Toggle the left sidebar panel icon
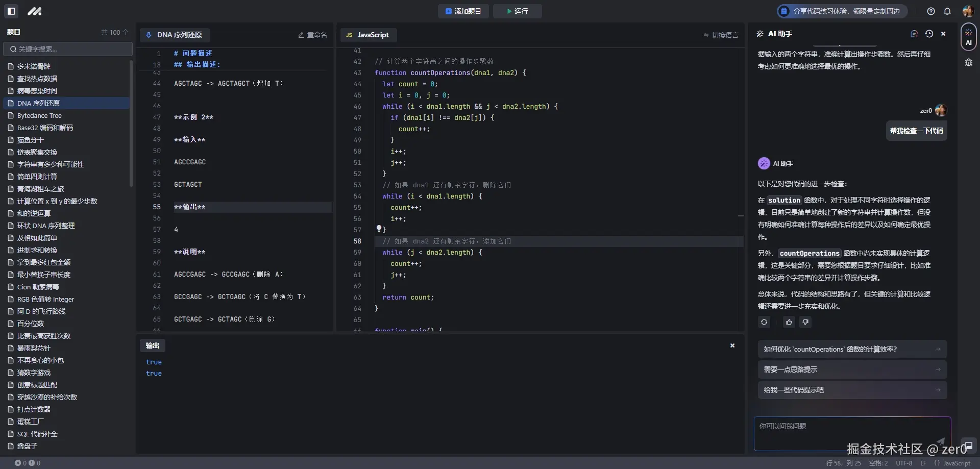 tap(11, 11)
